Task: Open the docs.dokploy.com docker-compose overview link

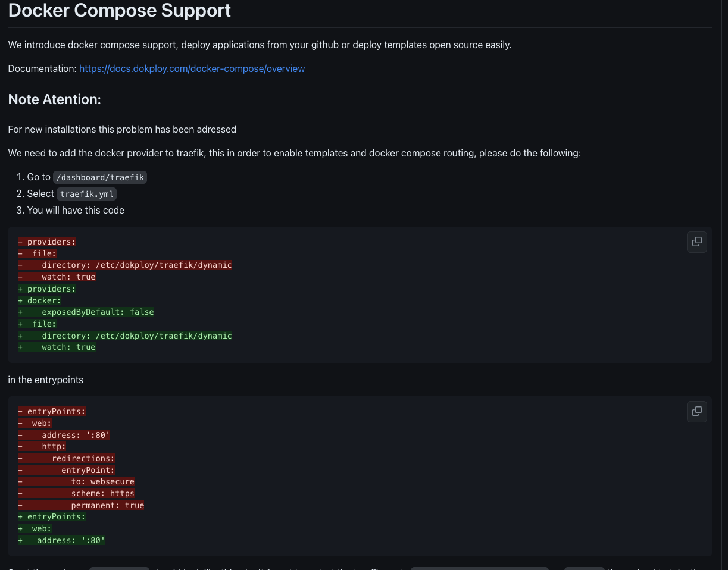Action: [192, 69]
